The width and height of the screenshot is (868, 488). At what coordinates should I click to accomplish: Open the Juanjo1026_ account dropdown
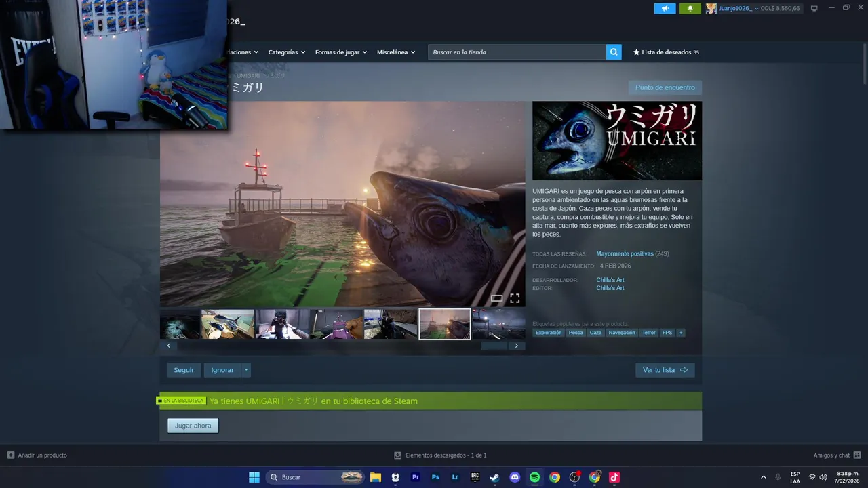pyautogui.click(x=739, y=8)
